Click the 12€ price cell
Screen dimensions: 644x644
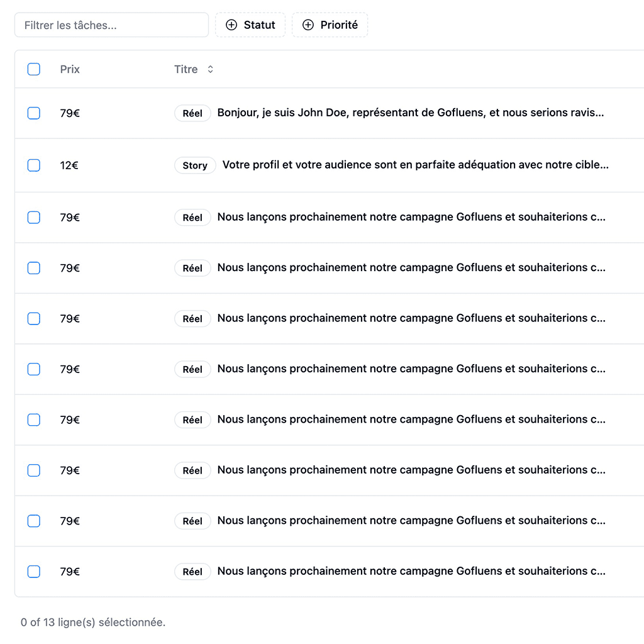[69, 165]
